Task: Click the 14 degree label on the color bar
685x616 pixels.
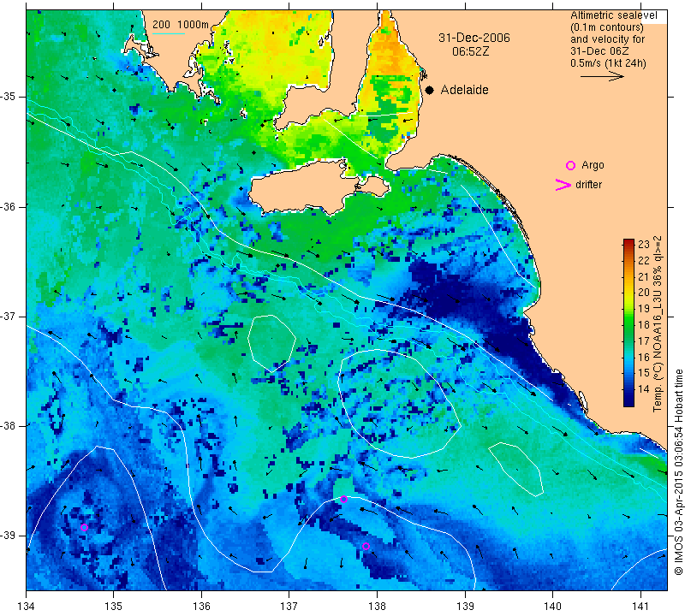Action: point(644,389)
